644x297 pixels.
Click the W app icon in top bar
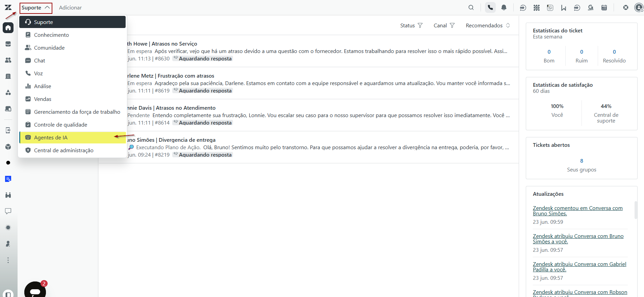pyautogui.click(x=564, y=7)
